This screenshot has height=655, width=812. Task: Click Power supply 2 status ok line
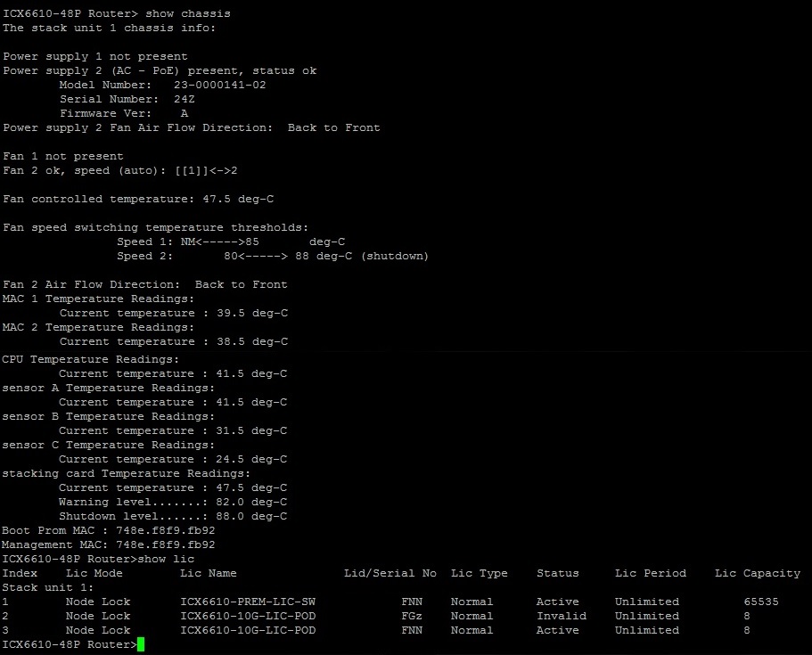click(x=160, y=71)
